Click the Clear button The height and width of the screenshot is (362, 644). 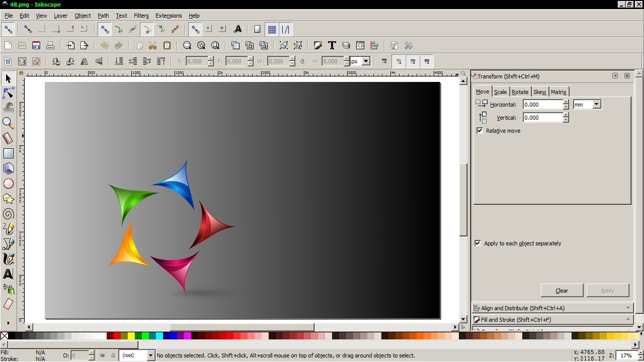562,291
